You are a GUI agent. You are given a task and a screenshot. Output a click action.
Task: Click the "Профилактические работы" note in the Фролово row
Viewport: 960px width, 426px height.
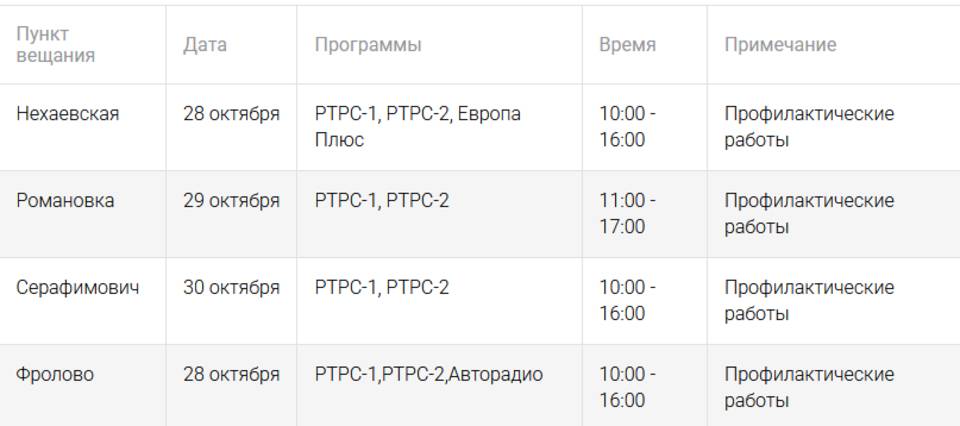coord(808,388)
